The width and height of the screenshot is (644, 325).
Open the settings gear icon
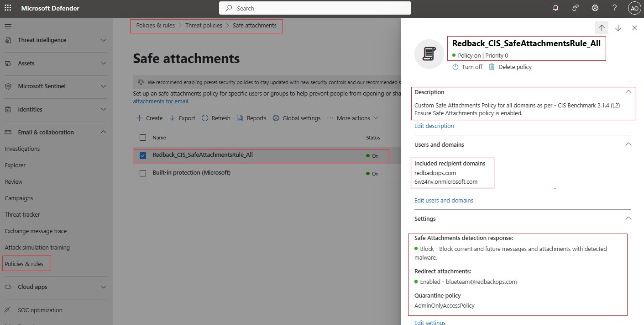(x=595, y=8)
